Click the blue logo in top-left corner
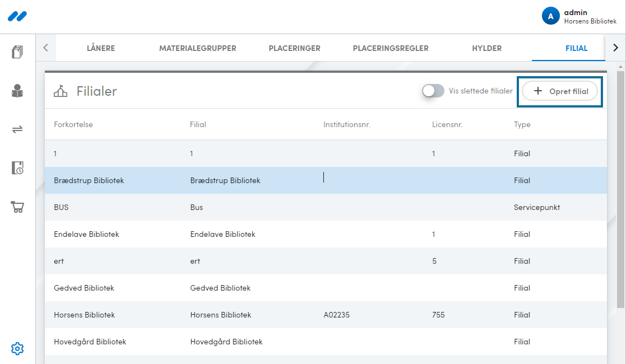The image size is (626, 364). tap(17, 16)
